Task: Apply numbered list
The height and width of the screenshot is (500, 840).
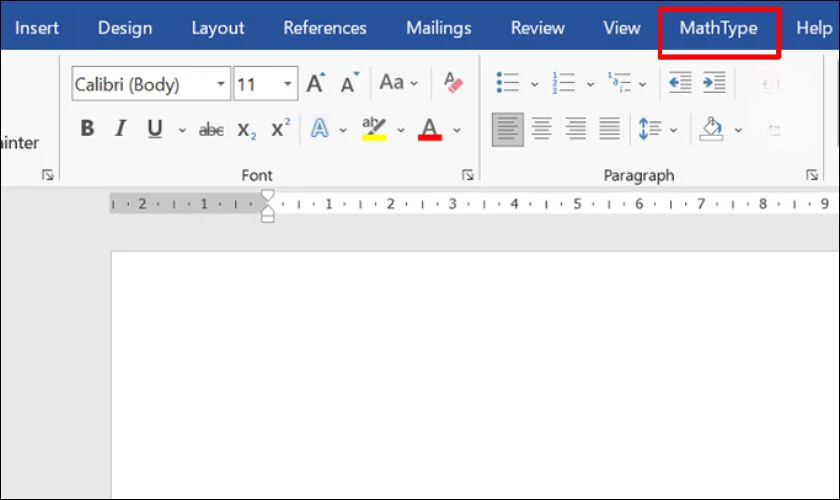Action: (564, 83)
